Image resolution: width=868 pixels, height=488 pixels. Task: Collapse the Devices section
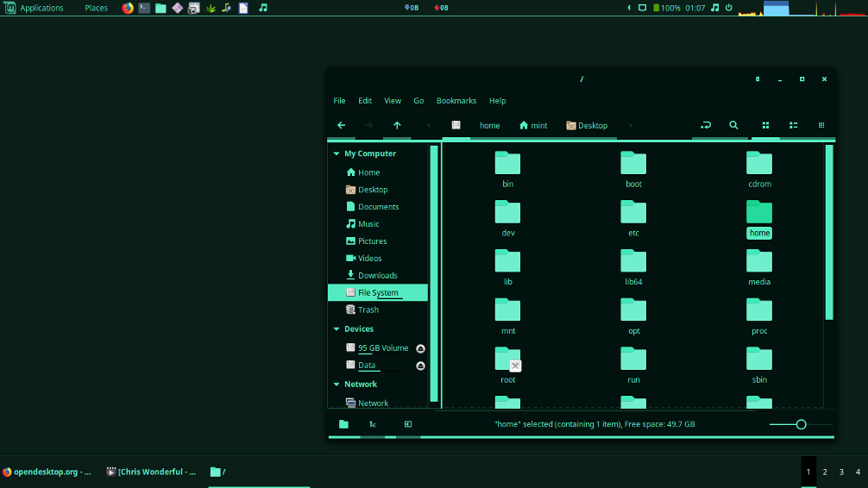click(x=337, y=329)
